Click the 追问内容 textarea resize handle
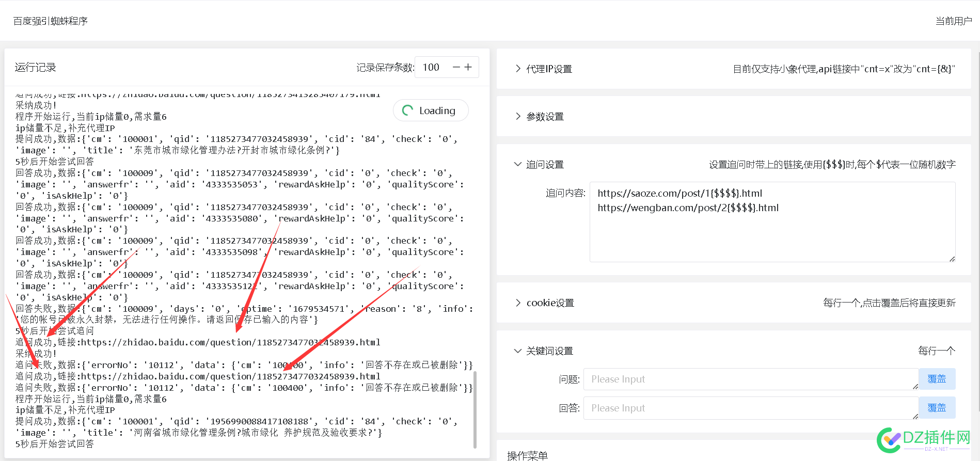The width and height of the screenshot is (980, 461). (952, 259)
